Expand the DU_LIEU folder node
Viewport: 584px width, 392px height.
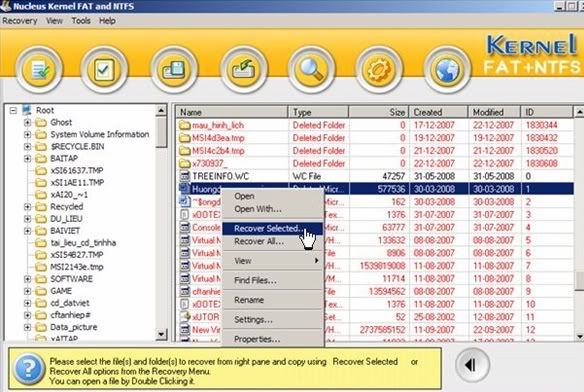(27, 219)
